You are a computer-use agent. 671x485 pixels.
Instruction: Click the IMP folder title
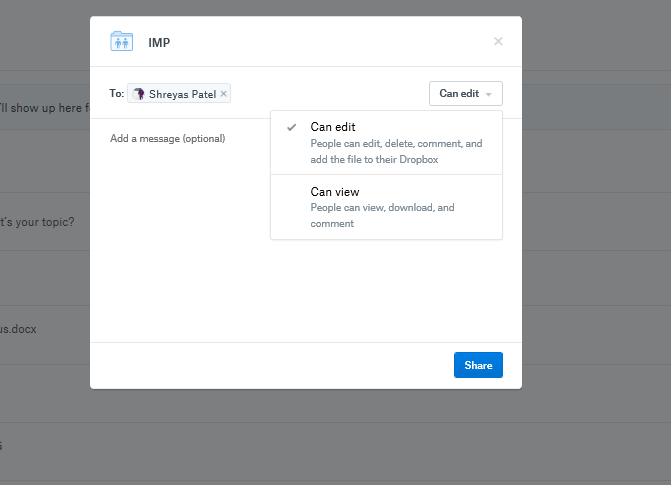tap(159, 42)
